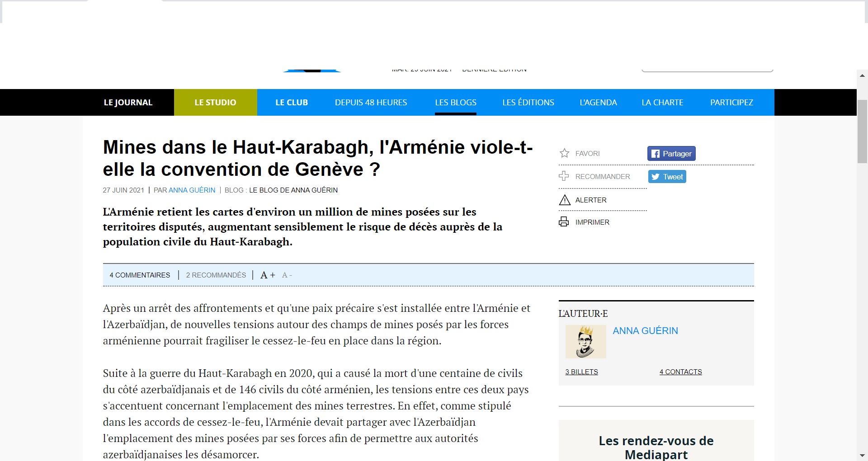Click the ALERTER label text

point(591,200)
